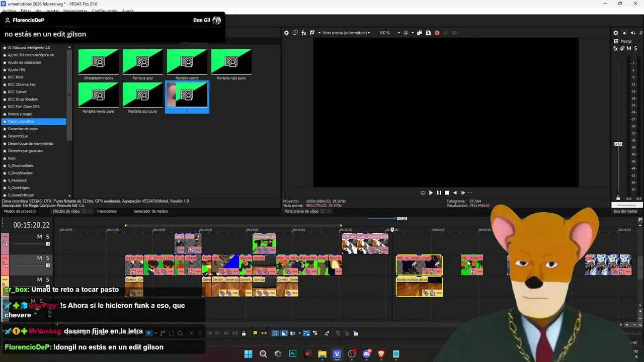The width and height of the screenshot is (644, 362).
Task: Open Discord from Windows taskbar
Action: (x=367, y=354)
